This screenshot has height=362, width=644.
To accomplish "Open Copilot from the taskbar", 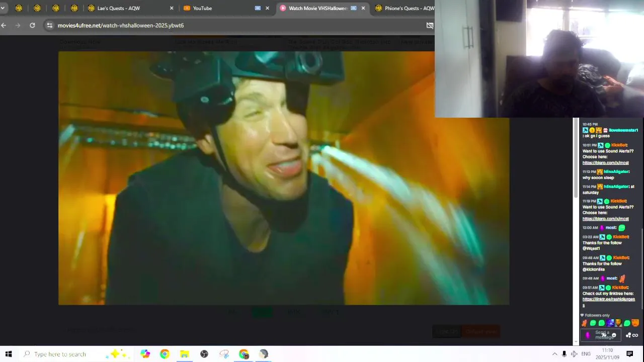I will click(145, 354).
